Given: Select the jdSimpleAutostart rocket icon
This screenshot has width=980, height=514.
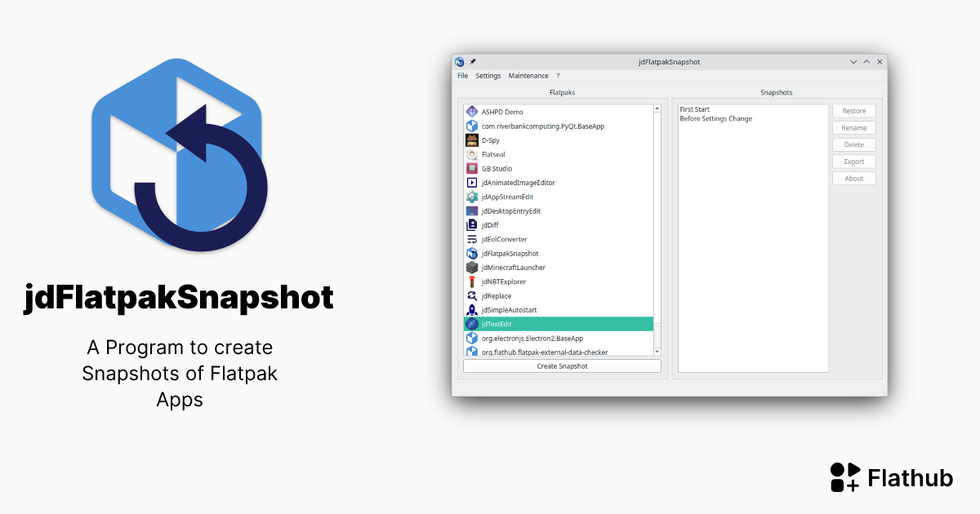Looking at the screenshot, I should click(471, 309).
